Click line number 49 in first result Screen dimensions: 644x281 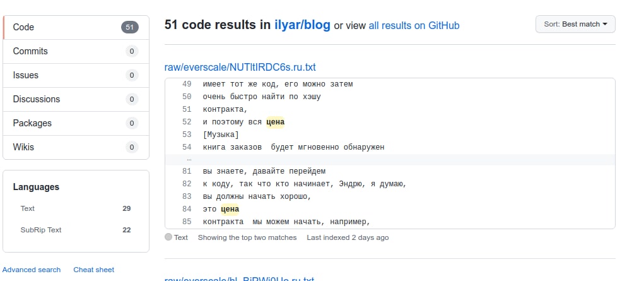(x=186, y=84)
